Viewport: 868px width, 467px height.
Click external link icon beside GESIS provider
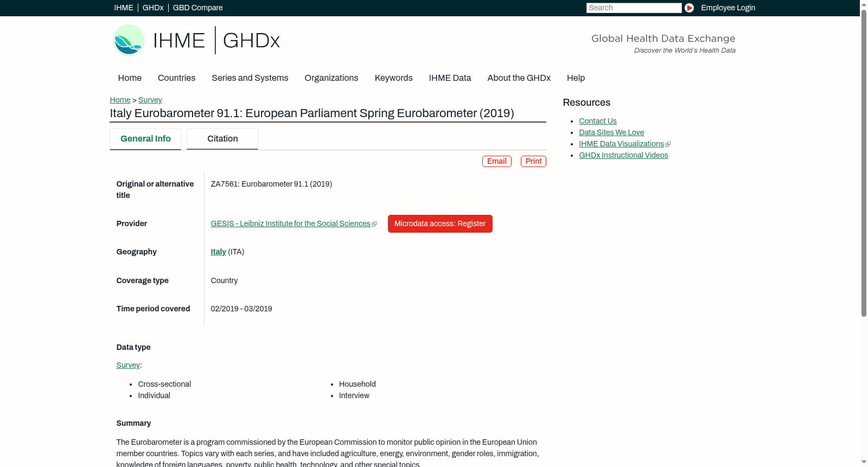pyautogui.click(x=374, y=224)
